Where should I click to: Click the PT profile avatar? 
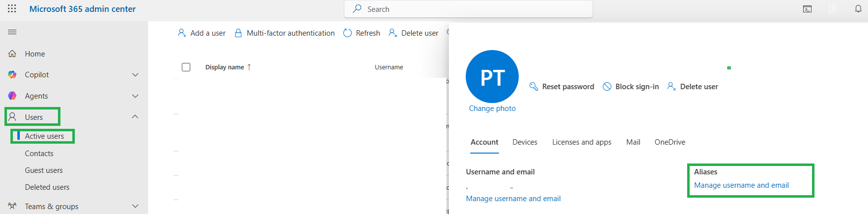pyautogui.click(x=492, y=76)
